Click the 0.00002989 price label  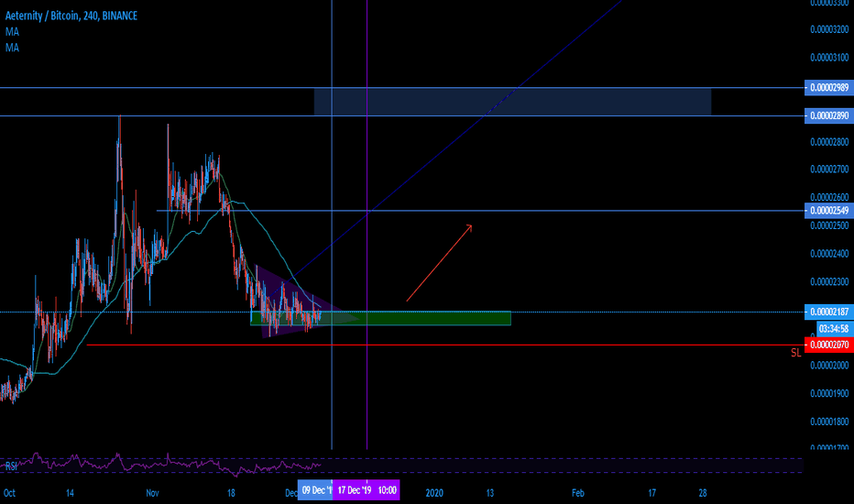click(x=829, y=88)
